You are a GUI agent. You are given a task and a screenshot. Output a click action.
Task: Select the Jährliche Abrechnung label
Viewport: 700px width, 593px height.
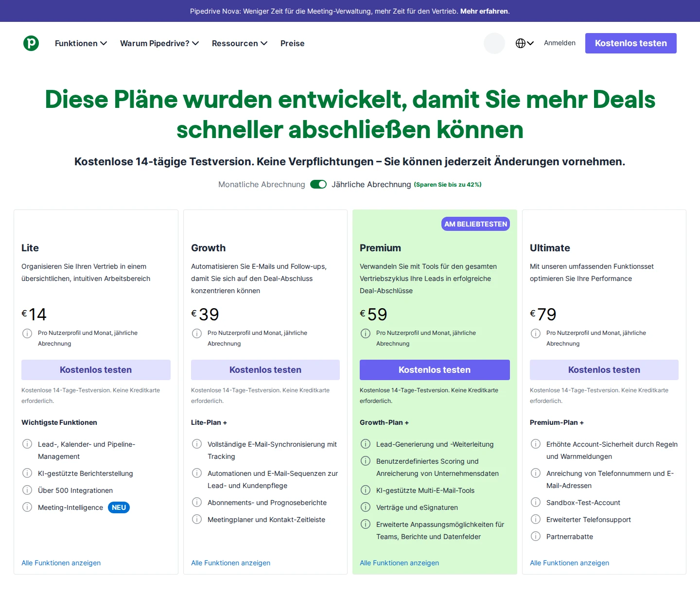point(371,184)
